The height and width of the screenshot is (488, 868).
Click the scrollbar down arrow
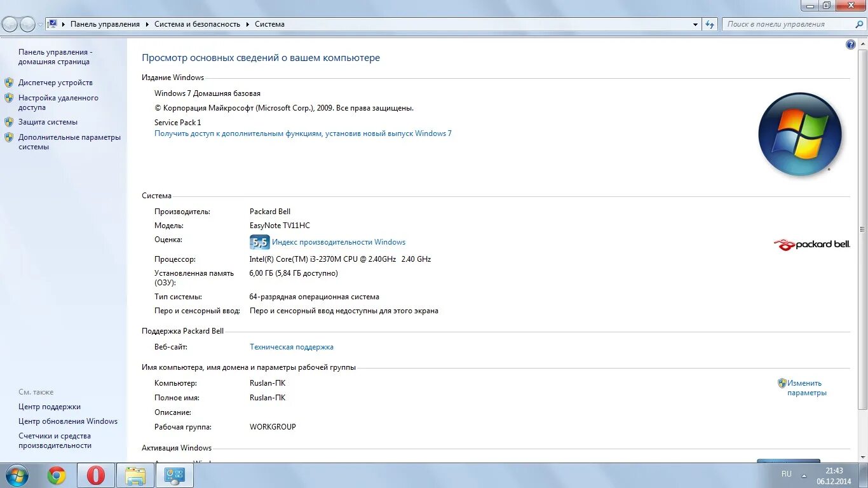tap(862, 457)
